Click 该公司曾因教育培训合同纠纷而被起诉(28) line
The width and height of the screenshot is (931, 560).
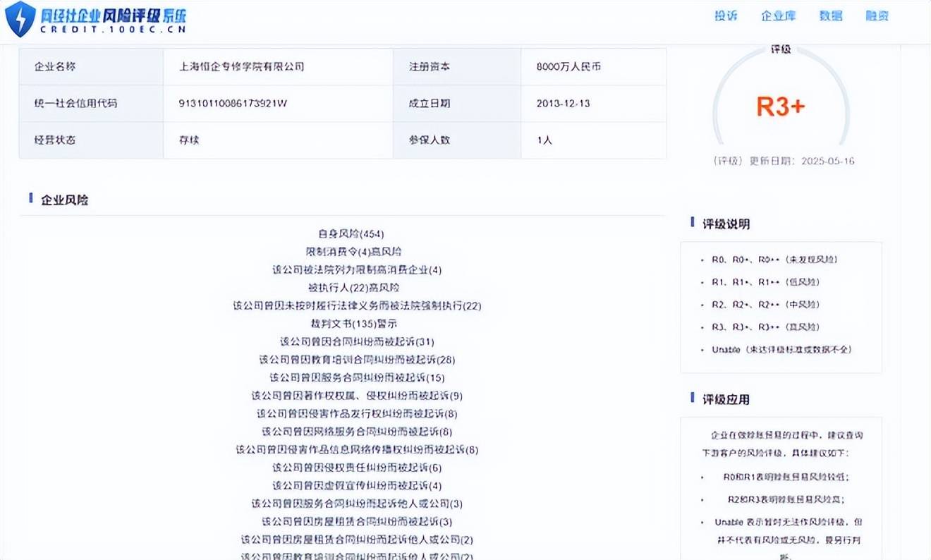point(357,360)
